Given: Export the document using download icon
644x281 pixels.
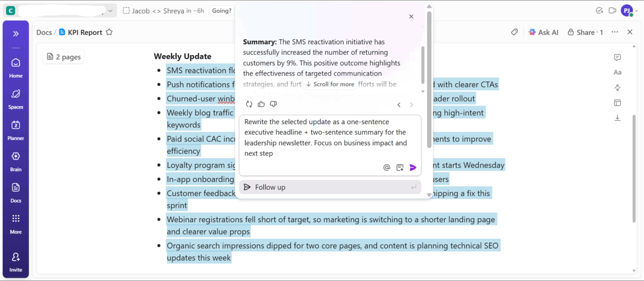Looking at the screenshot, I should (617, 118).
